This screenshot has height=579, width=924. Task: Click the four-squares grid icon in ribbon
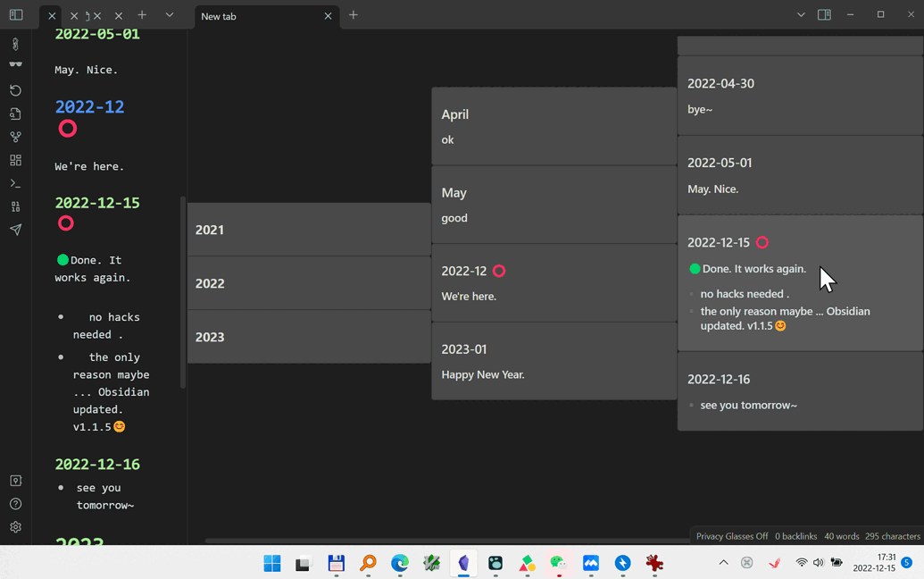click(15, 160)
